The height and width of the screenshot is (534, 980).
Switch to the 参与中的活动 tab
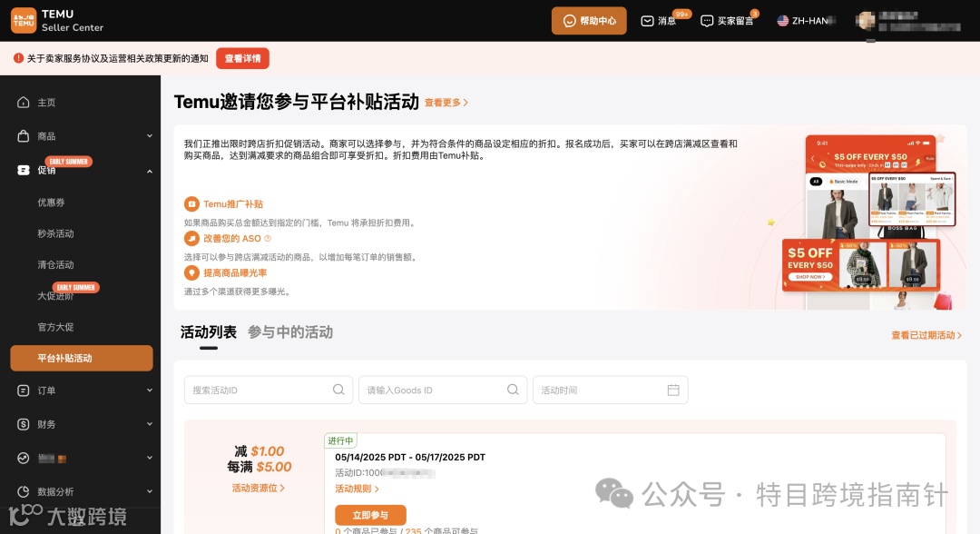(290, 332)
